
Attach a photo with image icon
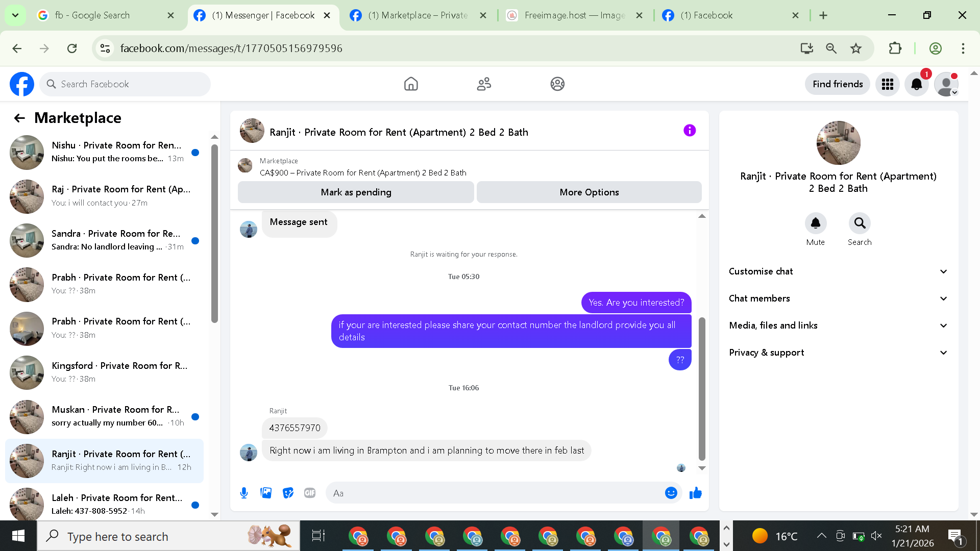(x=266, y=493)
